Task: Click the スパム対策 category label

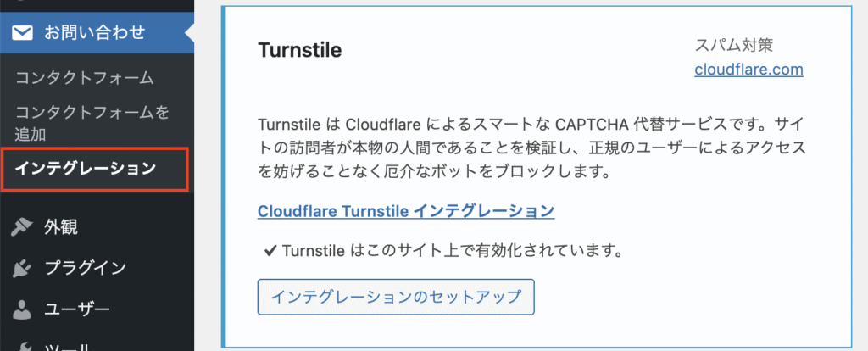Action: pos(733,45)
